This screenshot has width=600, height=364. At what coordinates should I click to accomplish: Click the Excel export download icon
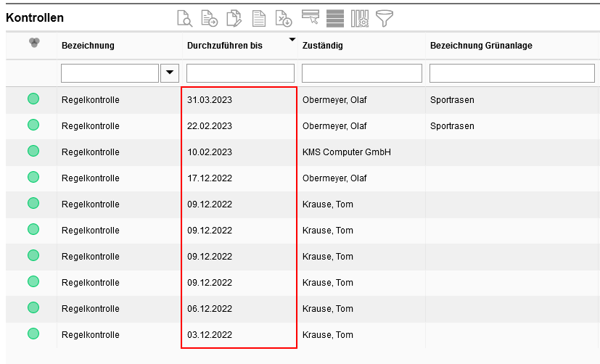click(x=283, y=18)
